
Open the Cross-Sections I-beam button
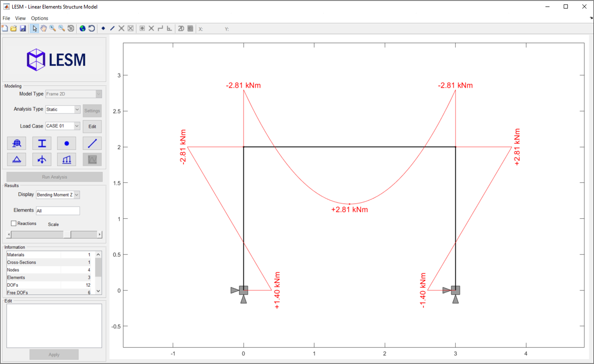click(42, 143)
